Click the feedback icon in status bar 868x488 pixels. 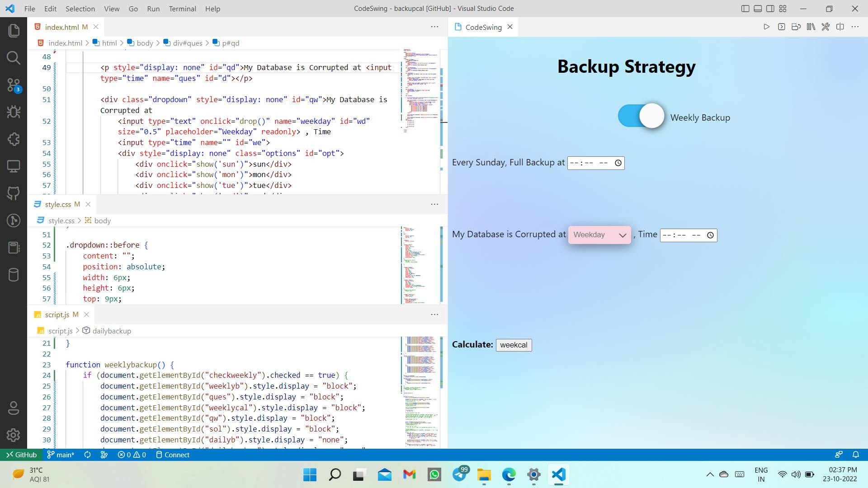coord(839,455)
